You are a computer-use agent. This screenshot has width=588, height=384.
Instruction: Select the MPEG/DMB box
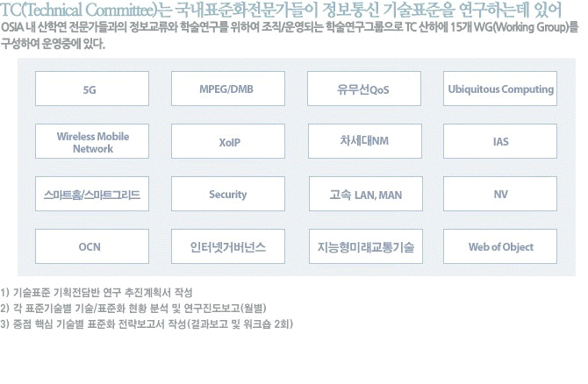[228, 89]
